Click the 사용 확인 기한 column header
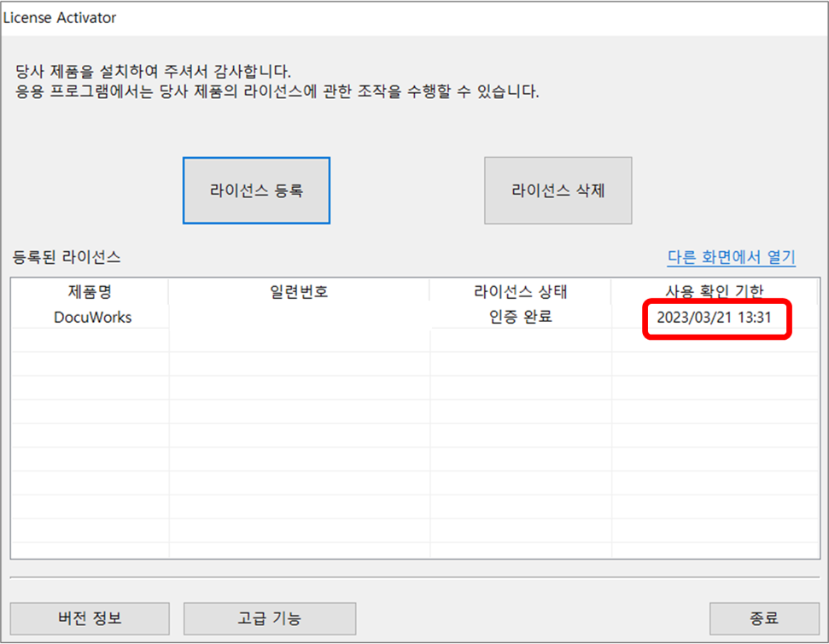This screenshot has height=644, width=829. coord(715,292)
